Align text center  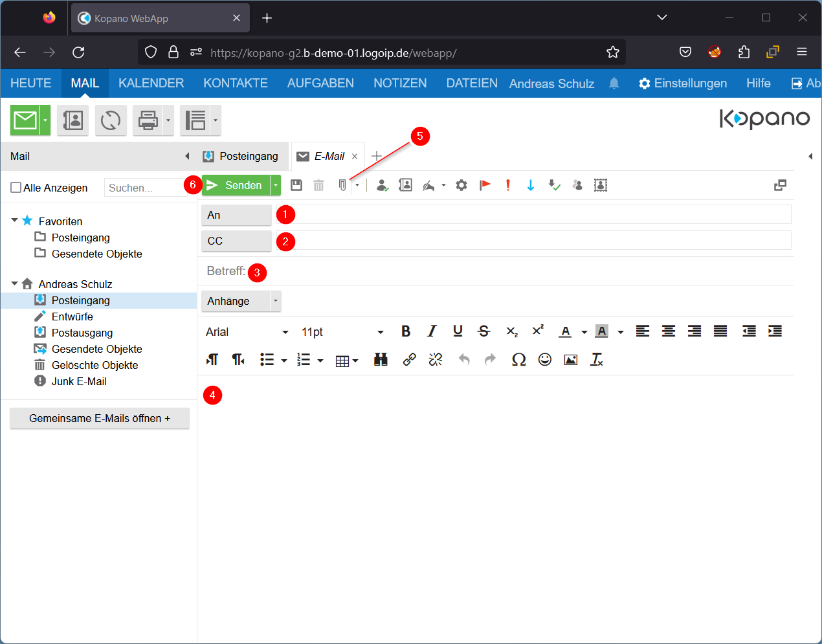669,331
